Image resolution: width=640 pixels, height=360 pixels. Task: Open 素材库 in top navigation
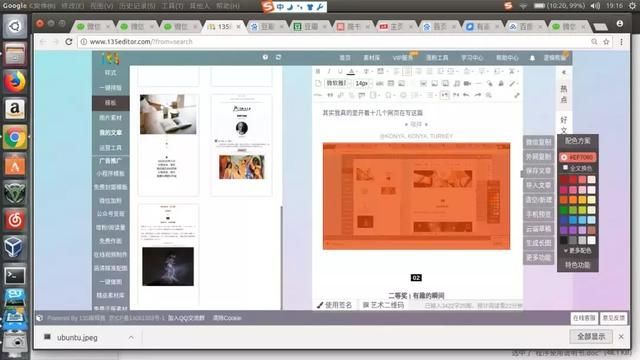(371, 58)
